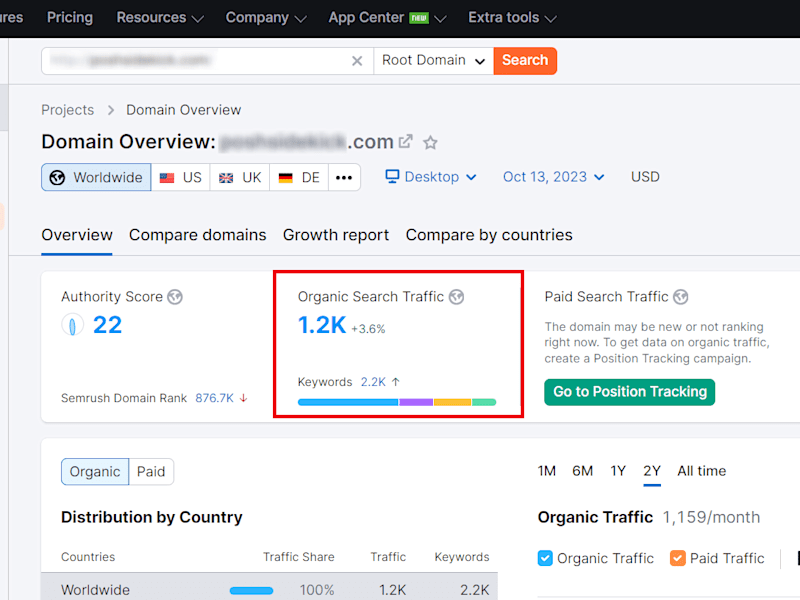Image resolution: width=800 pixels, height=600 pixels.
Task: Switch to Organic distribution view
Action: pyautogui.click(x=95, y=471)
